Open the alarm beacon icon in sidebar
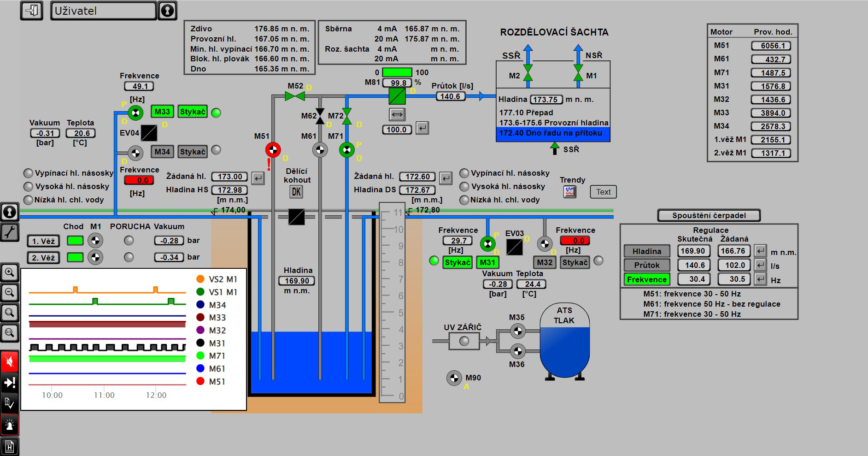This screenshot has height=456, width=868. [x=10, y=425]
